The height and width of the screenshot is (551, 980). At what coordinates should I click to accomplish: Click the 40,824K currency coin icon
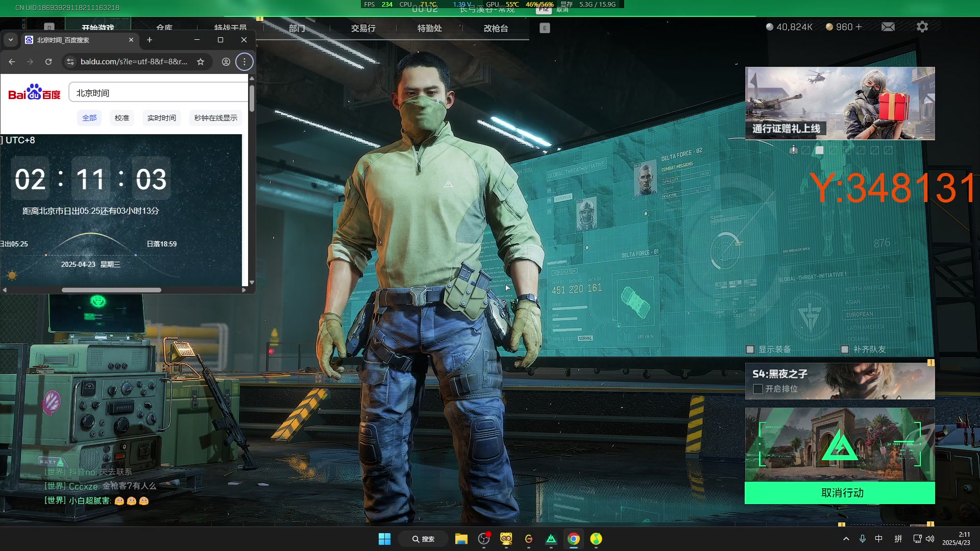coord(770,27)
